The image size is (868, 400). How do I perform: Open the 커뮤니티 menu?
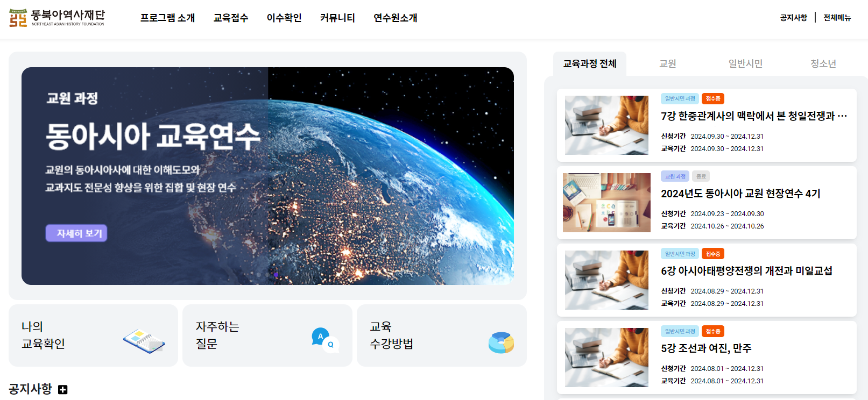coord(337,18)
